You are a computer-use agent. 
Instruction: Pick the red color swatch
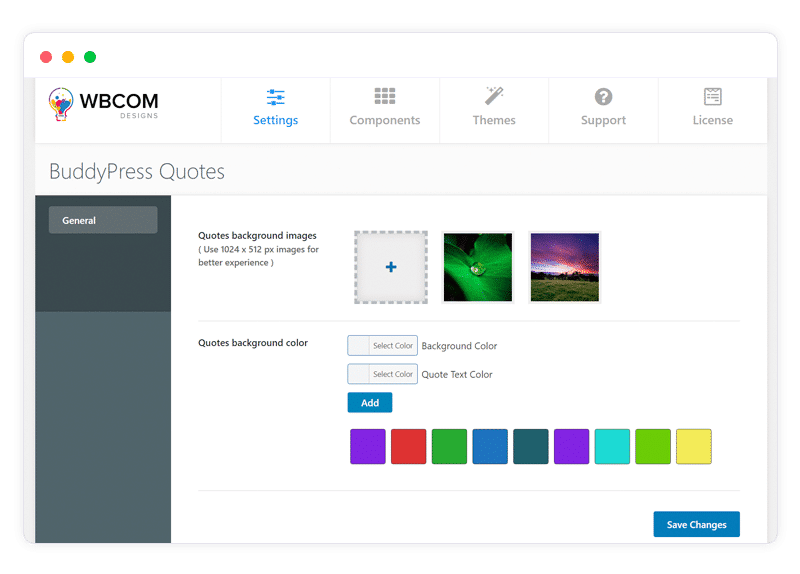[x=409, y=446]
